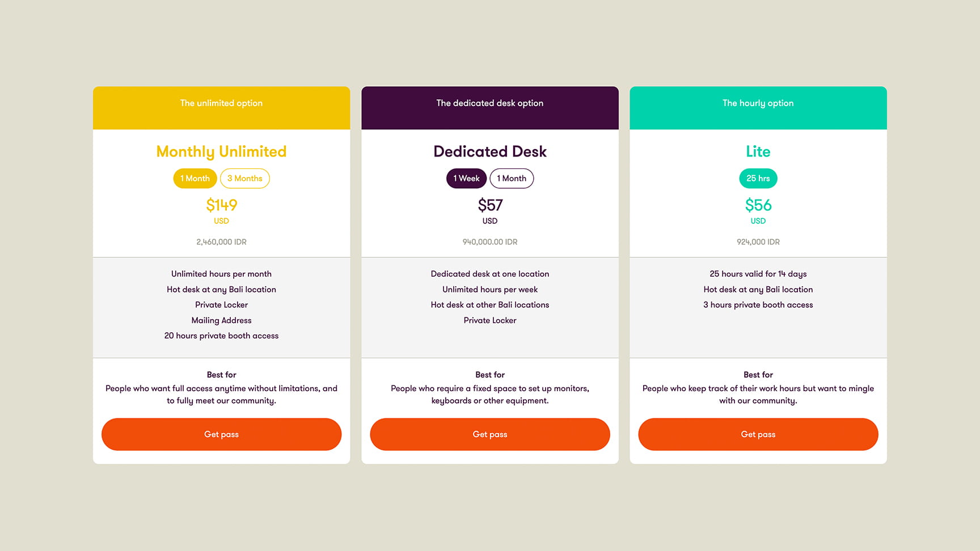Viewport: 980px width, 551px height.
Task: Click the Dedicated Desk plan heading
Action: (490, 151)
